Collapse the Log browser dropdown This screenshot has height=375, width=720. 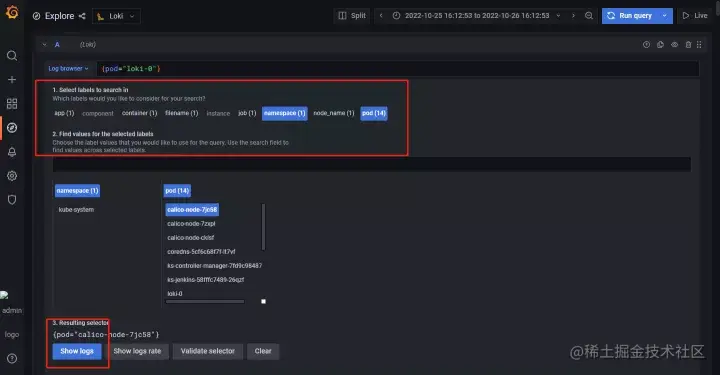68,68
